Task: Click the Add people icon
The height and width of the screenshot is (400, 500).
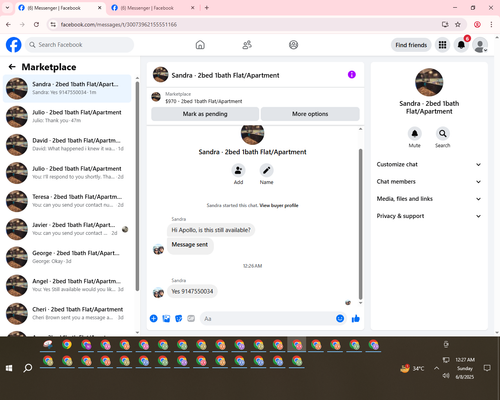Action: tap(238, 170)
